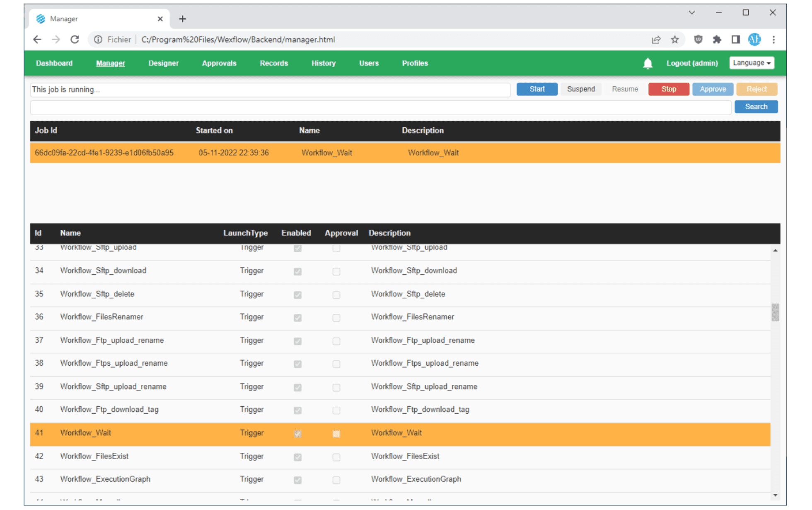Image resolution: width=812 pixels, height=510 pixels.
Task: Toggle Approval checkbox for Workflow_FilesRenamer
Action: pos(336,318)
